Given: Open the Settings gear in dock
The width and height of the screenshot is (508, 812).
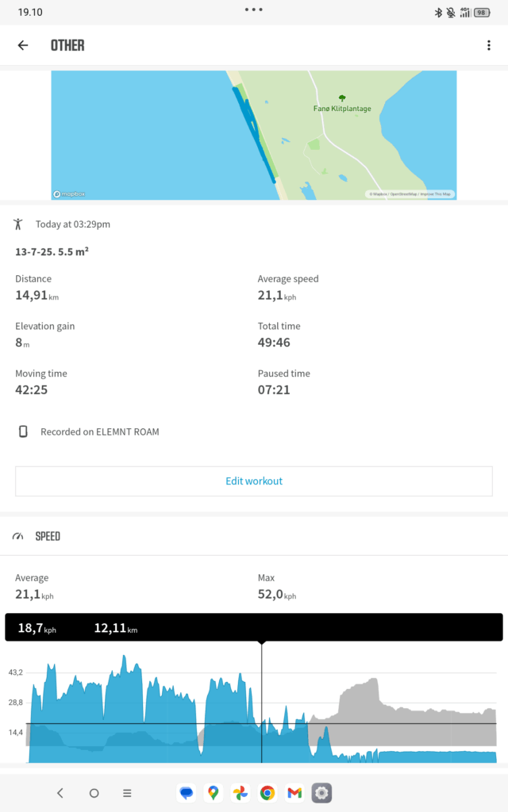Looking at the screenshot, I should [321, 793].
